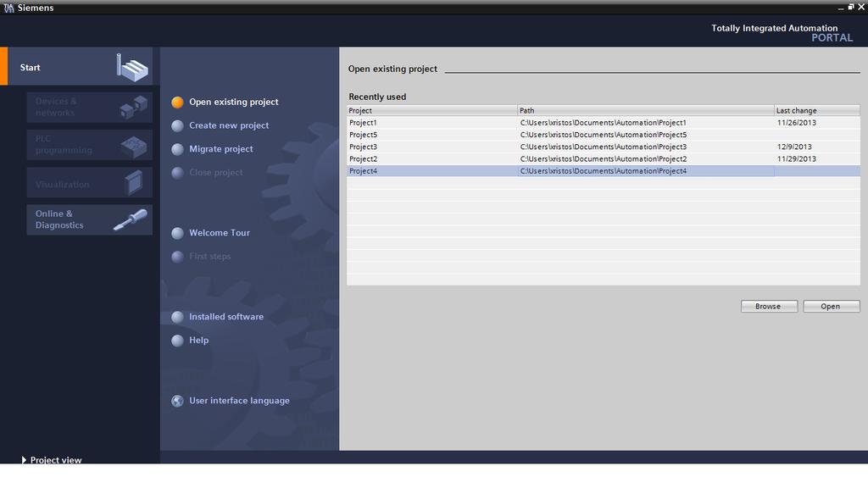Click the Visualization panel icon
This screenshot has height=488, width=868.
coord(134,183)
